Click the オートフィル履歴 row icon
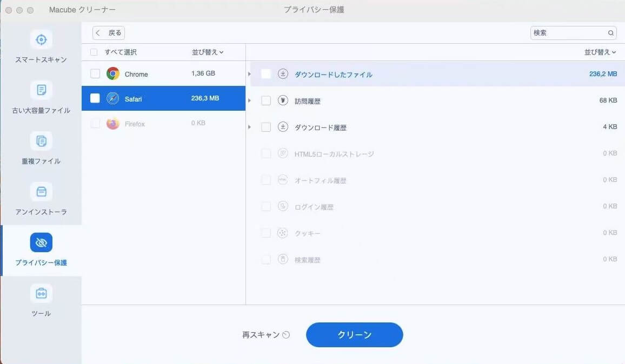The width and height of the screenshot is (625, 364). tap(283, 180)
